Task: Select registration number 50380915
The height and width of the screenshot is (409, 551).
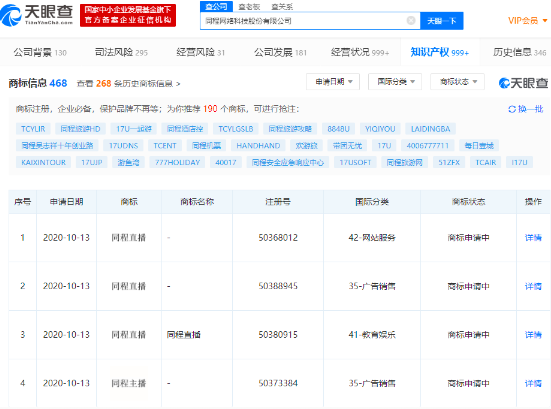Action: coord(278,335)
